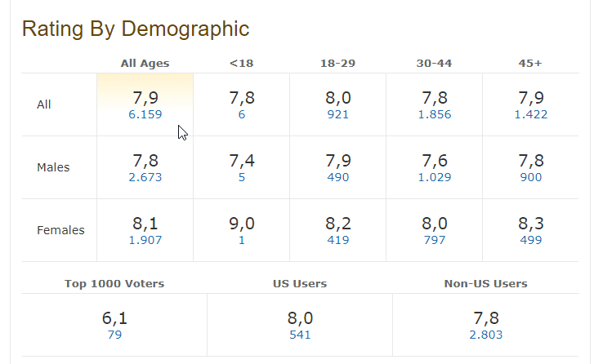Click the Females 9,0 rating under <18
This screenshot has width=603, height=364.
(242, 224)
